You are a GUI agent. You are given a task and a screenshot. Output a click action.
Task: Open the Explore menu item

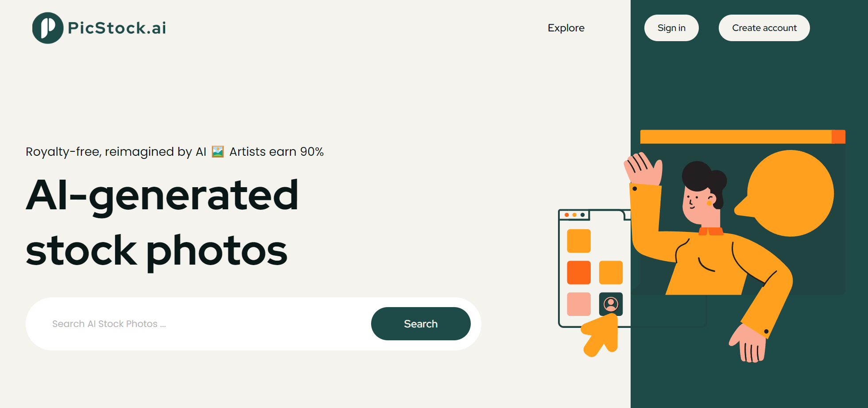click(566, 28)
